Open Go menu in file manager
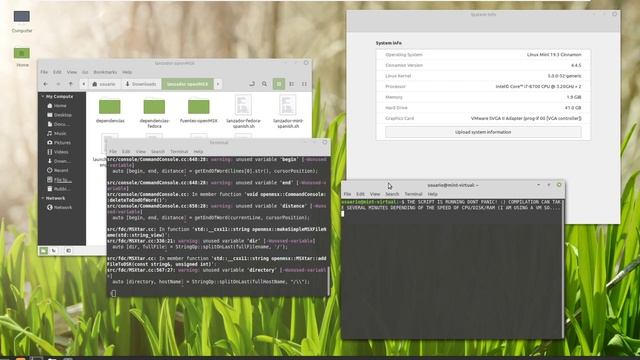 pyautogui.click(x=85, y=72)
